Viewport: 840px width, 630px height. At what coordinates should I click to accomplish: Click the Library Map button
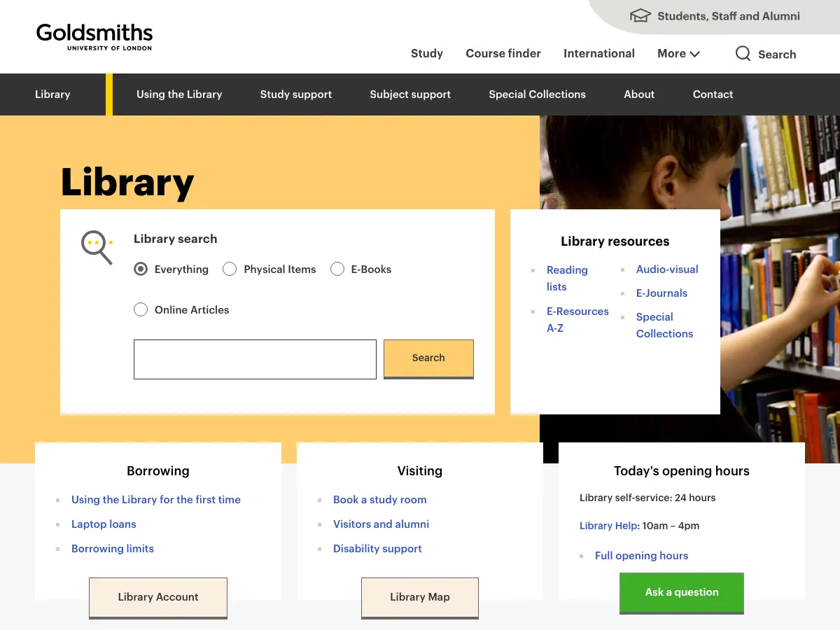pos(420,598)
